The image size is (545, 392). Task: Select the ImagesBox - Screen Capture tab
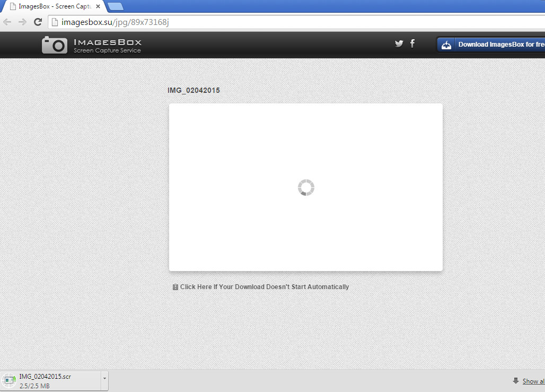click(53, 6)
